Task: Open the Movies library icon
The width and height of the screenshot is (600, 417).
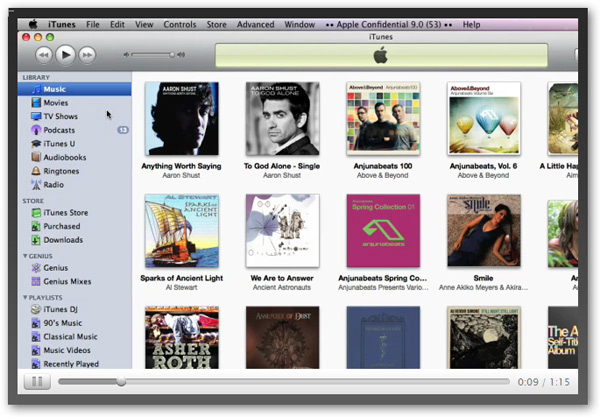Action: tap(36, 103)
